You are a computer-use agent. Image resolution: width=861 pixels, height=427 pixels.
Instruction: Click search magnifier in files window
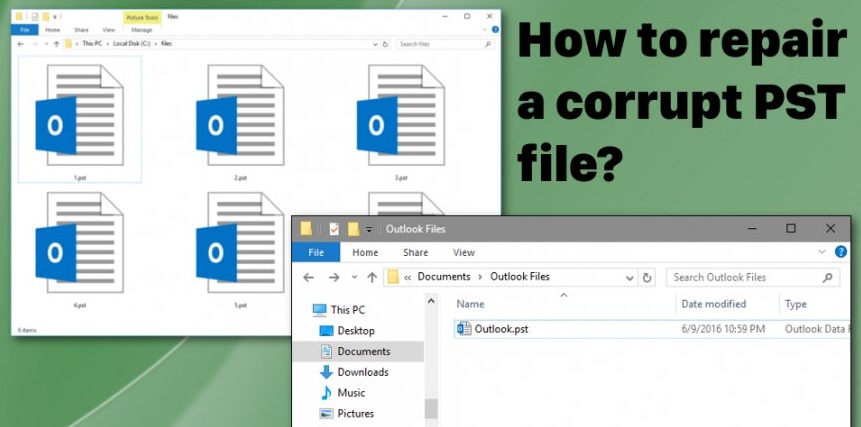488,44
